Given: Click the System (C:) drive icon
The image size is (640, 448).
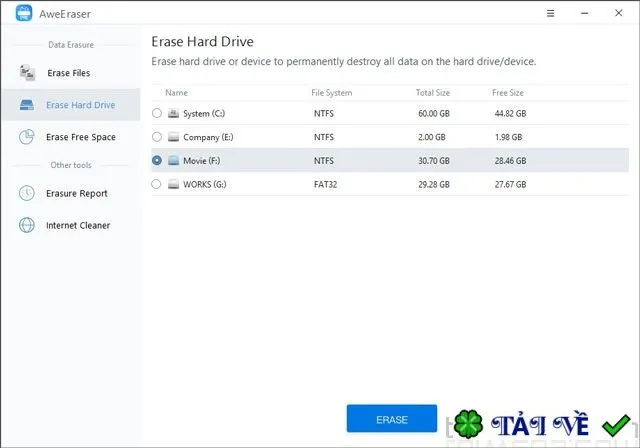Looking at the screenshot, I should point(173,113).
